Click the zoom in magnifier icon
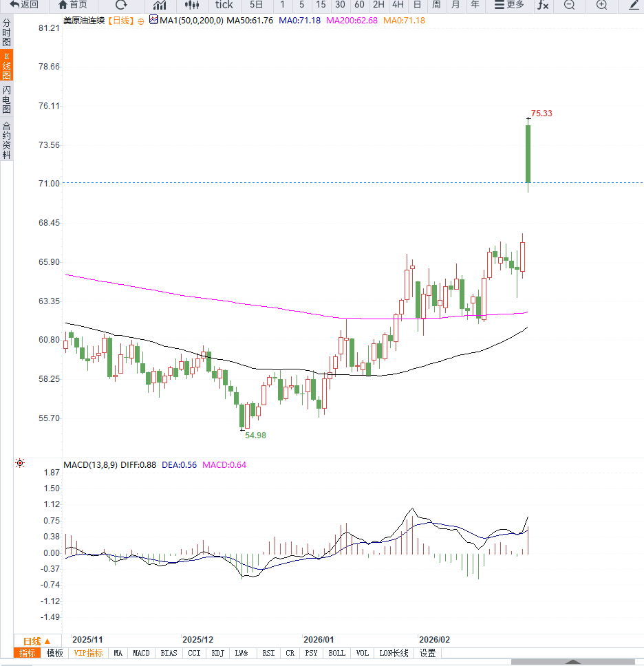 point(601,5)
